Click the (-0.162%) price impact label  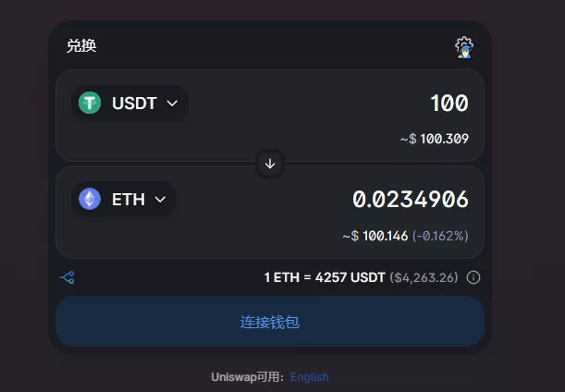coord(440,236)
